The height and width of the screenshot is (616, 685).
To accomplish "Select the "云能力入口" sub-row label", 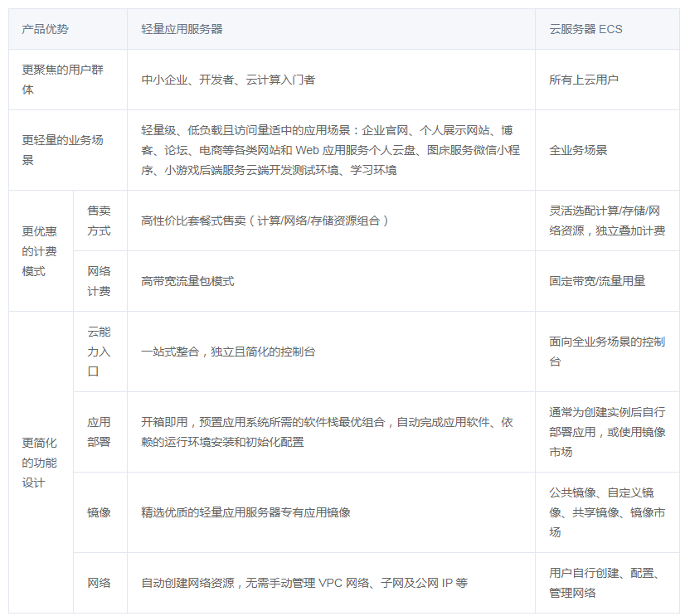I will pyautogui.click(x=100, y=352).
